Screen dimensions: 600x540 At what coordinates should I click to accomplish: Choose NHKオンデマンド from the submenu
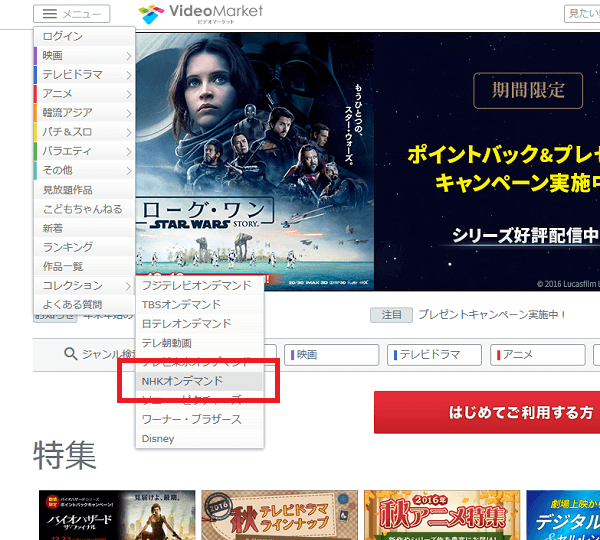click(200, 381)
